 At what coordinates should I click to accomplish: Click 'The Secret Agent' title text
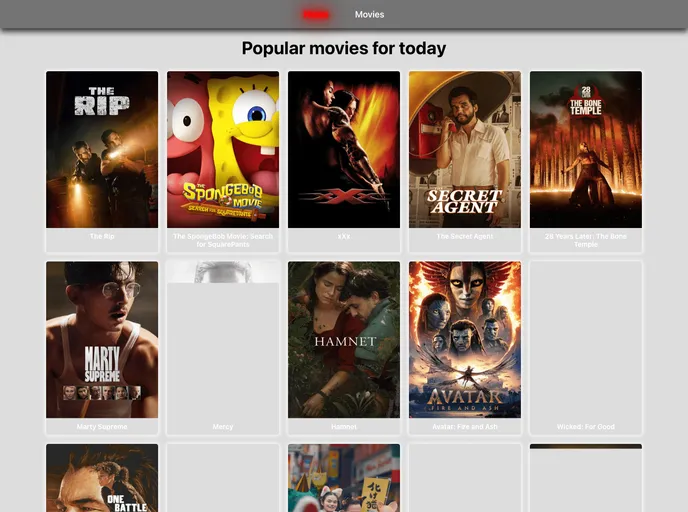pyautogui.click(x=465, y=236)
